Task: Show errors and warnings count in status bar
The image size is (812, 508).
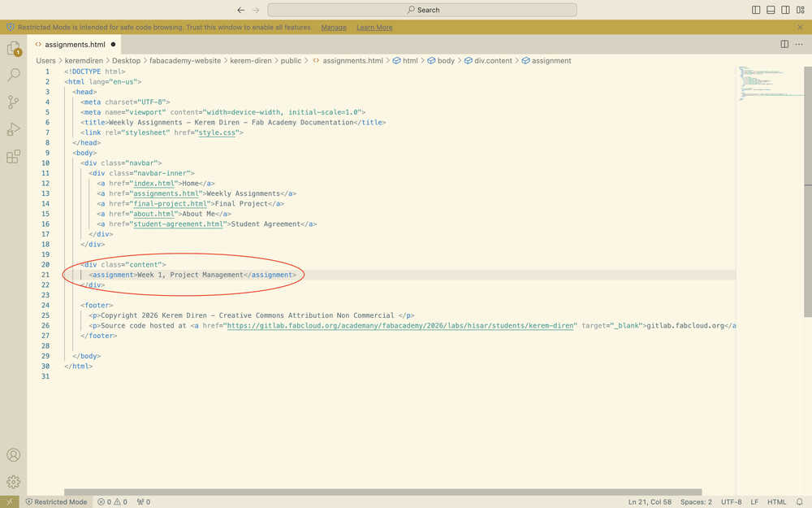Action: (x=112, y=501)
